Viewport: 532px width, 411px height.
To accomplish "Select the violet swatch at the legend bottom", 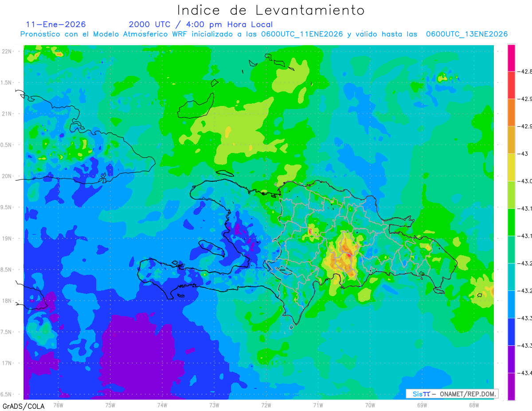I will [511, 387].
